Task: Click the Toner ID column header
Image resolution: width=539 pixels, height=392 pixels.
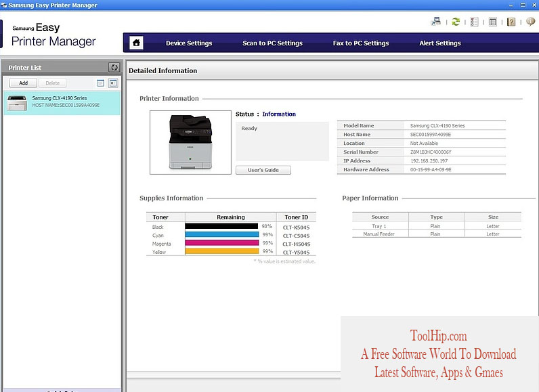Action: pos(297,217)
